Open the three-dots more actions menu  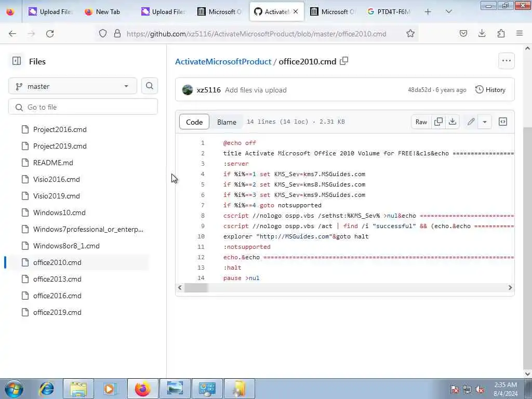click(x=506, y=61)
